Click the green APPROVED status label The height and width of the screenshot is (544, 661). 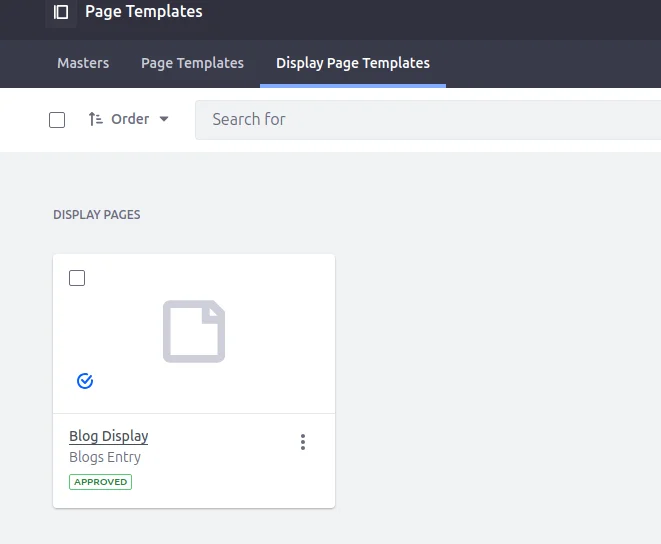(100, 482)
